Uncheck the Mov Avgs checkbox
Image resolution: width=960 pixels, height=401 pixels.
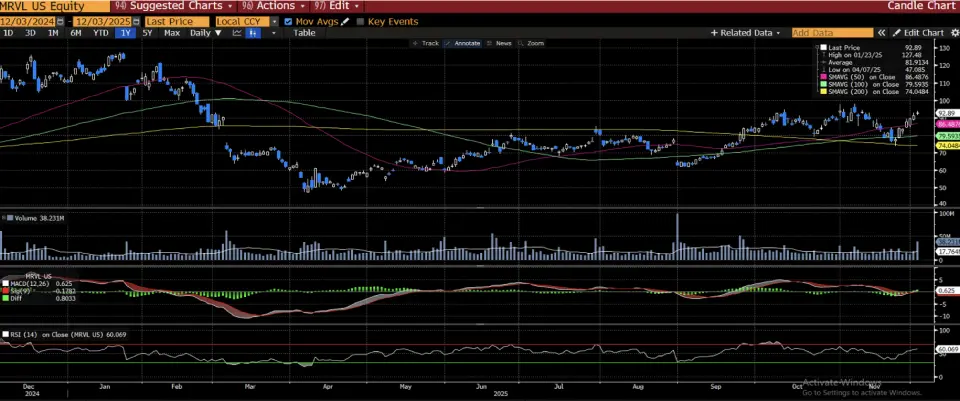289,20
